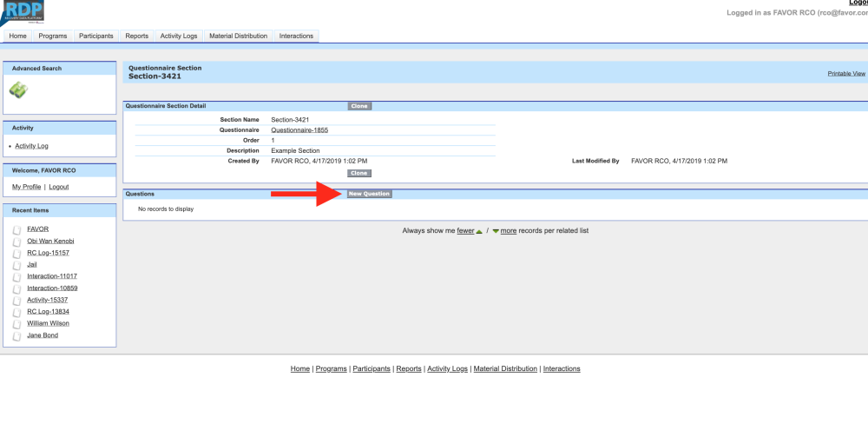This screenshot has width=868, height=424.
Task: Open Obi Wan Kenobi recent item
Action: coord(50,242)
